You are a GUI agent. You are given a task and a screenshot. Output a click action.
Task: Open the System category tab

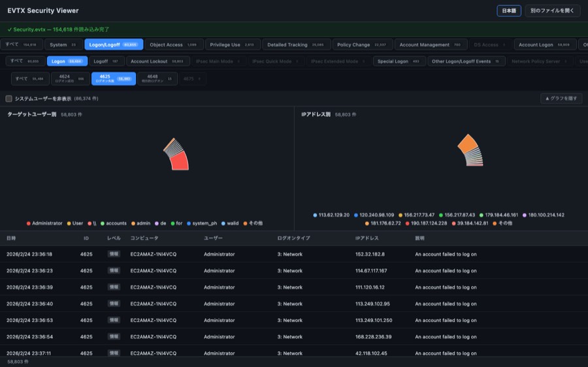click(x=63, y=44)
